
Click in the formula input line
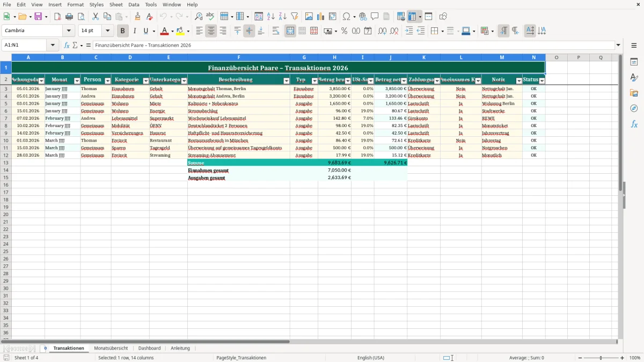[353, 46]
